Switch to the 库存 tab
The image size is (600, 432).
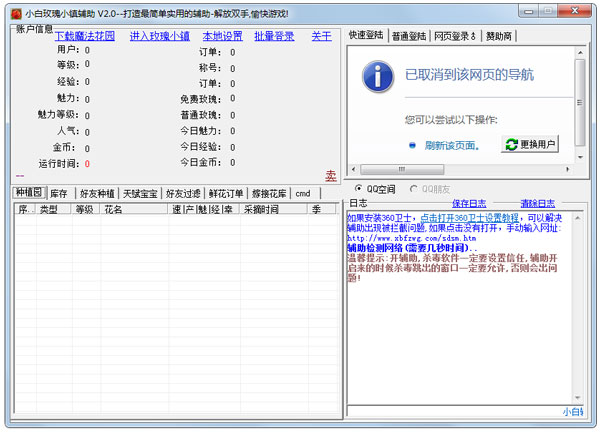tap(60, 193)
